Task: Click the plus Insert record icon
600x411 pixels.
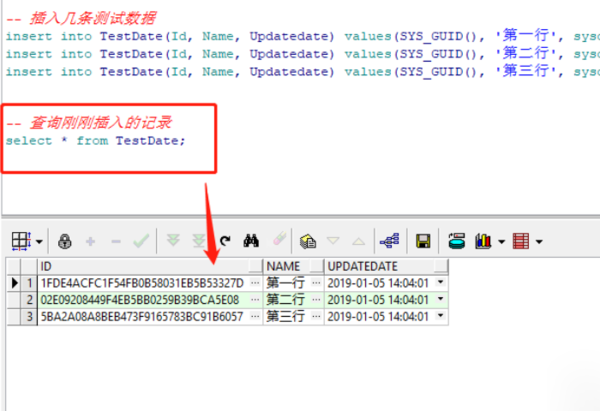Action: point(90,241)
